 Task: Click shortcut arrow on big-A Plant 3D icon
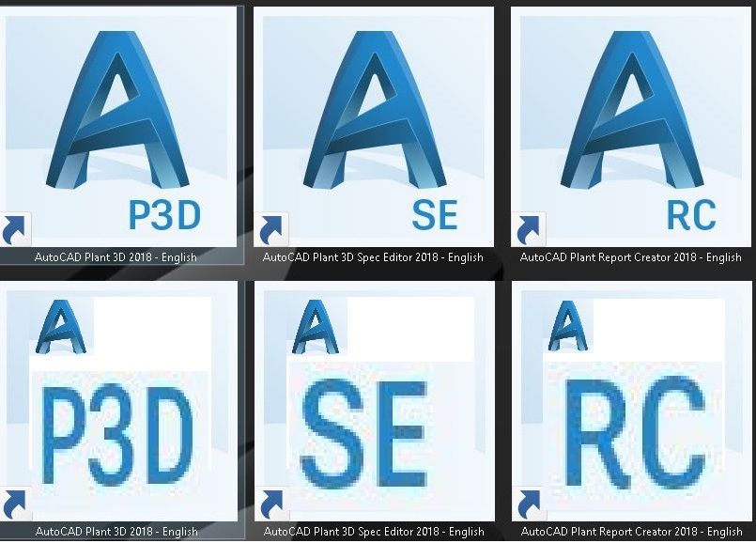15,229
